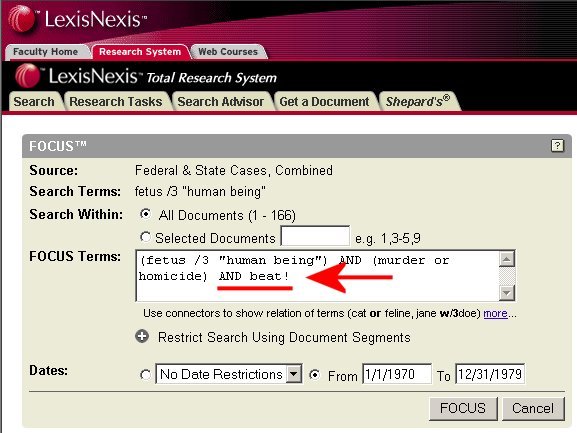577x433 pixels.
Task: Open the Web Courses tab
Action: click(x=228, y=52)
